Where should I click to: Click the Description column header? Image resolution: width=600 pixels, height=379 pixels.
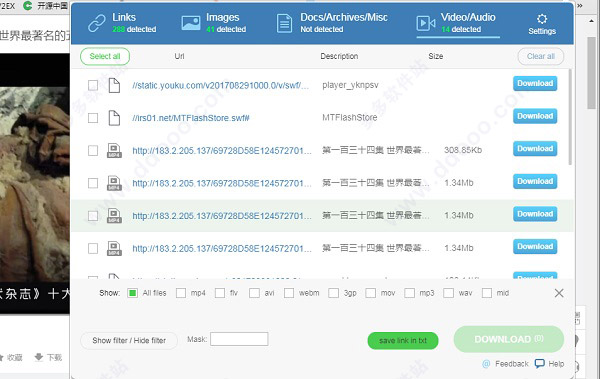pyautogui.click(x=339, y=56)
